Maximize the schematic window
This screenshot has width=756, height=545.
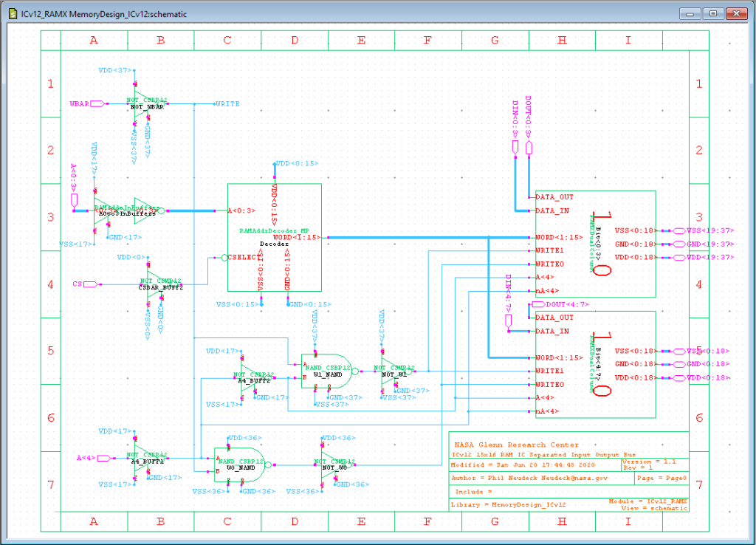(713, 13)
